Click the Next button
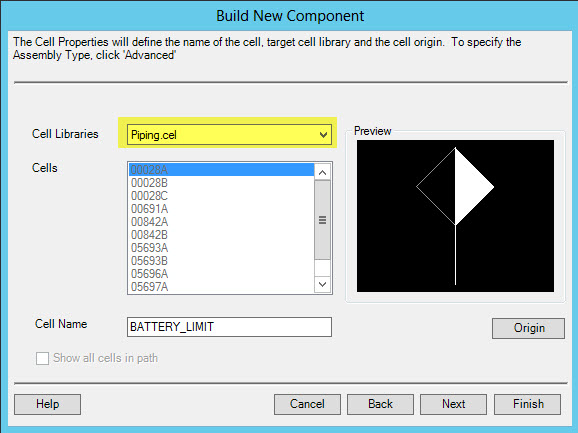This screenshot has height=433, width=578. [x=453, y=404]
